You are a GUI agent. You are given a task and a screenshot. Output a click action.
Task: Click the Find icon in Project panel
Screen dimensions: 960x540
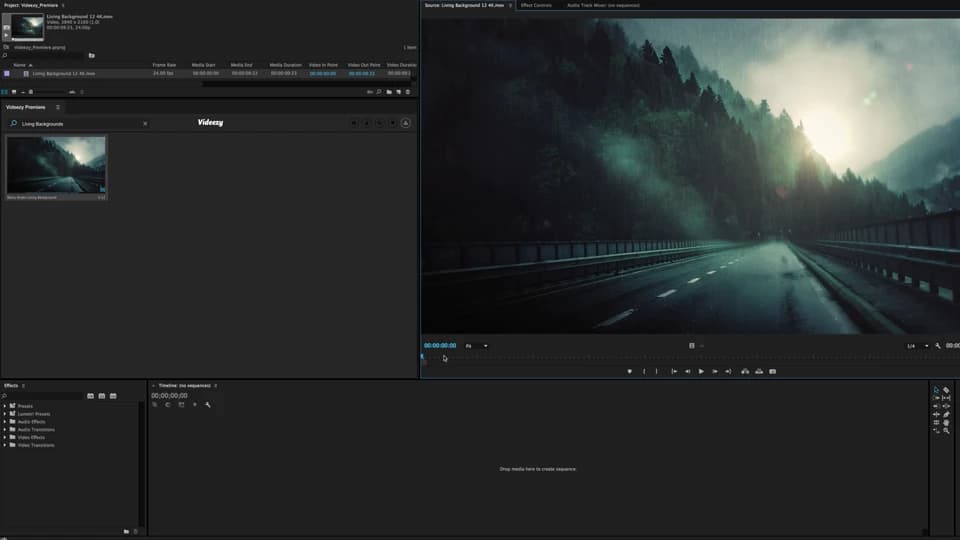coord(379,92)
